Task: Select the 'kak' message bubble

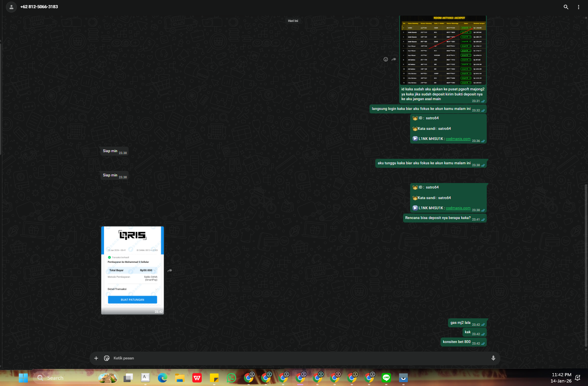Action: [x=475, y=332]
